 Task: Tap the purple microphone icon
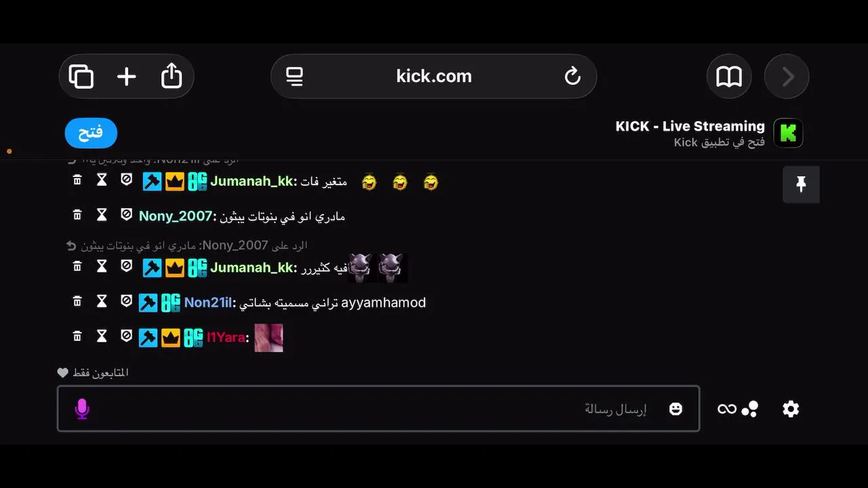(82, 409)
